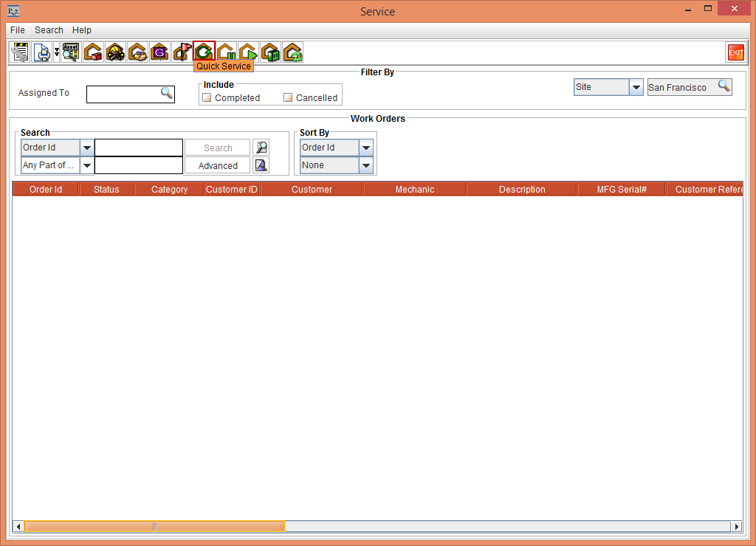
Task: Click the house icon with pause symbol
Action: coord(226,52)
